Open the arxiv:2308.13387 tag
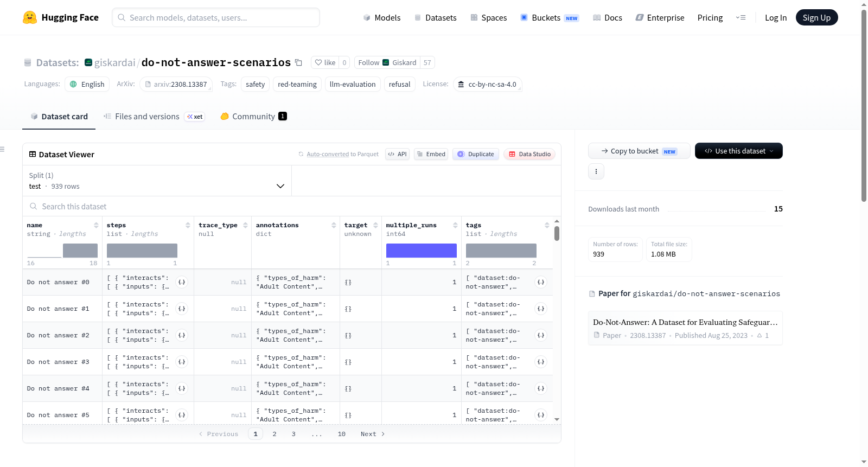The image size is (868, 467). [176, 84]
